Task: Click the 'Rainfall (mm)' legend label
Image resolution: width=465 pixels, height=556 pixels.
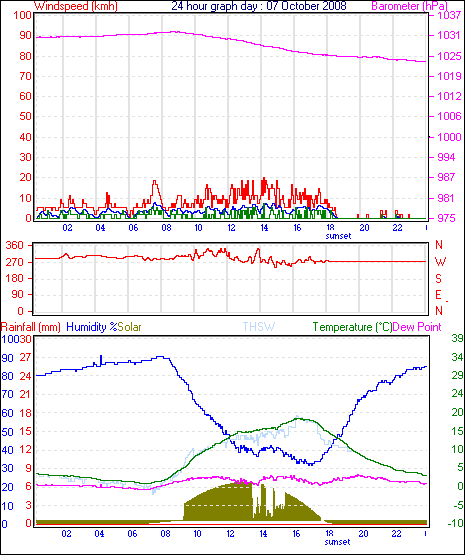Action: click(x=31, y=327)
